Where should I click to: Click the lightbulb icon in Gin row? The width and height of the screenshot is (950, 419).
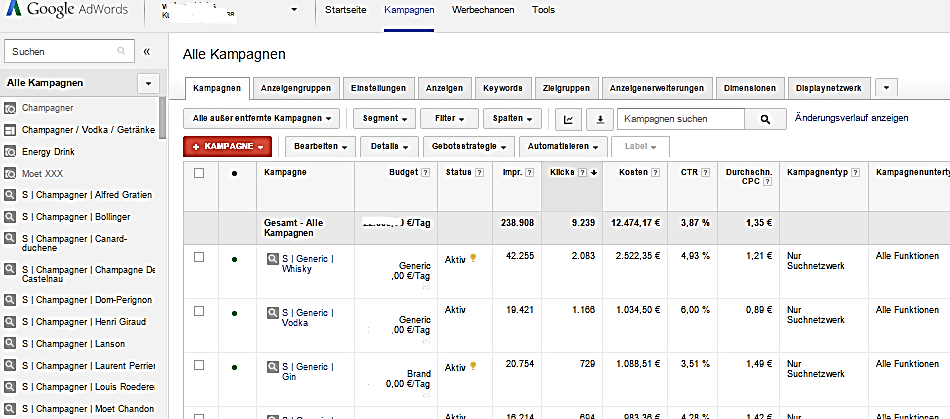473,366
